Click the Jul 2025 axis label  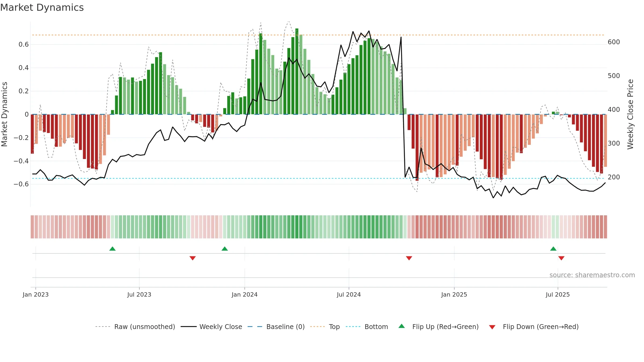(x=558, y=294)
